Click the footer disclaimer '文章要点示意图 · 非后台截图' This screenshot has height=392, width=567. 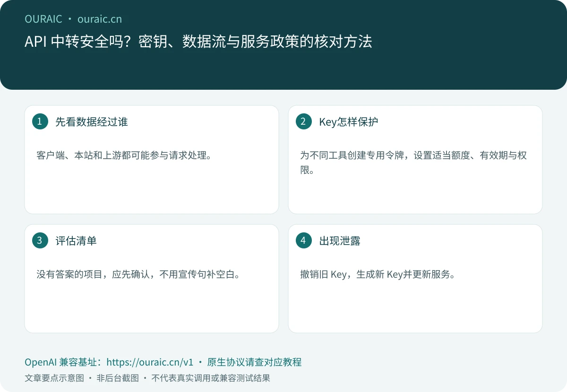pyautogui.click(x=82, y=378)
